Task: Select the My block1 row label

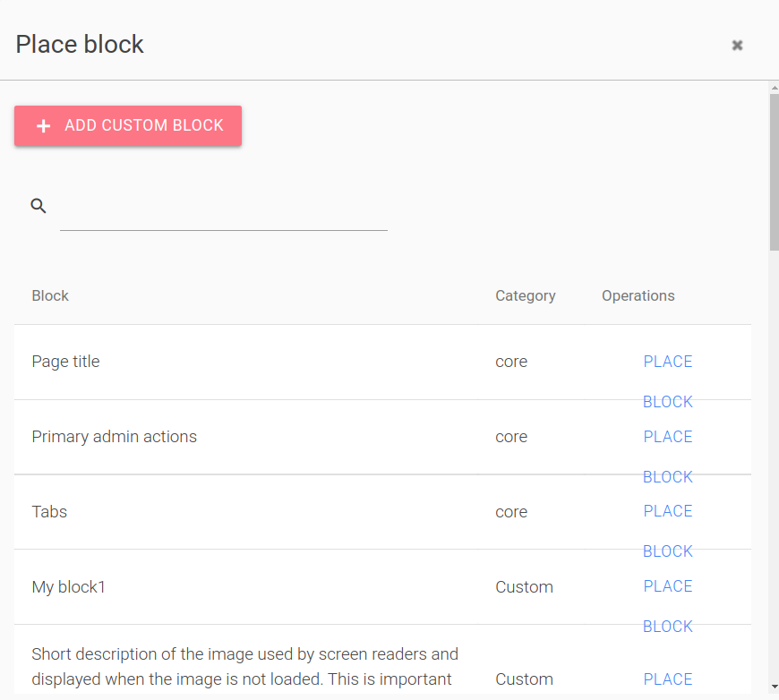Action: pos(68,586)
